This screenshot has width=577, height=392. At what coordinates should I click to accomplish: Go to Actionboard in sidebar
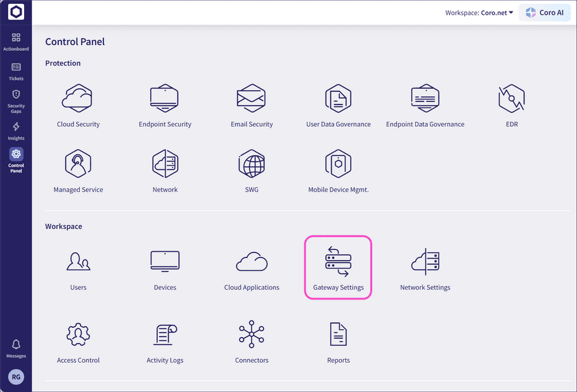coord(16,41)
